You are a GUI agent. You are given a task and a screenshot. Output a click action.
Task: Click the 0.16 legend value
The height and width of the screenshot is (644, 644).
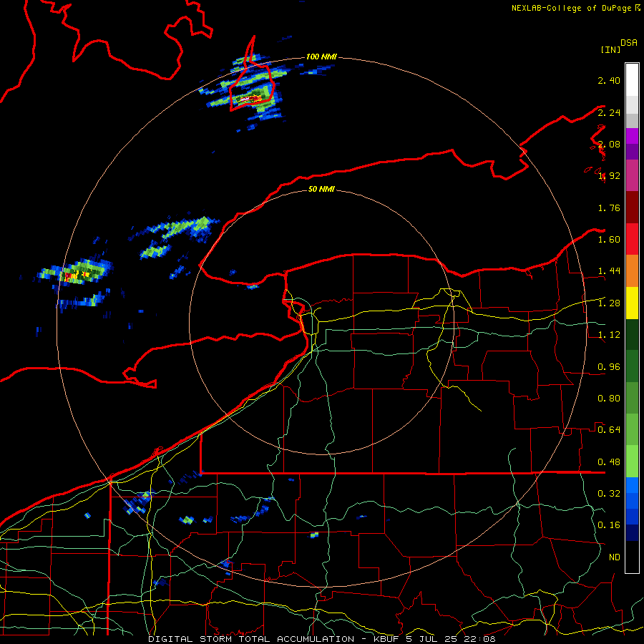[609, 525]
